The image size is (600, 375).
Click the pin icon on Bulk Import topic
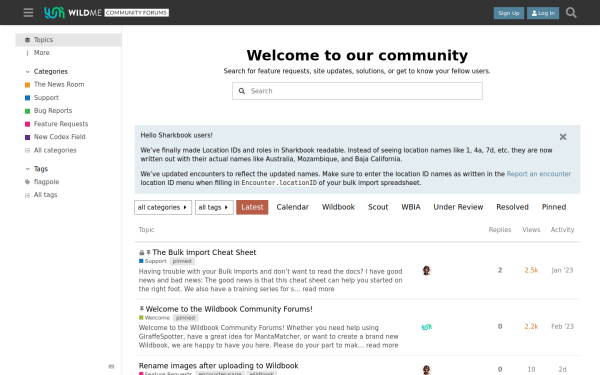[x=148, y=253]
